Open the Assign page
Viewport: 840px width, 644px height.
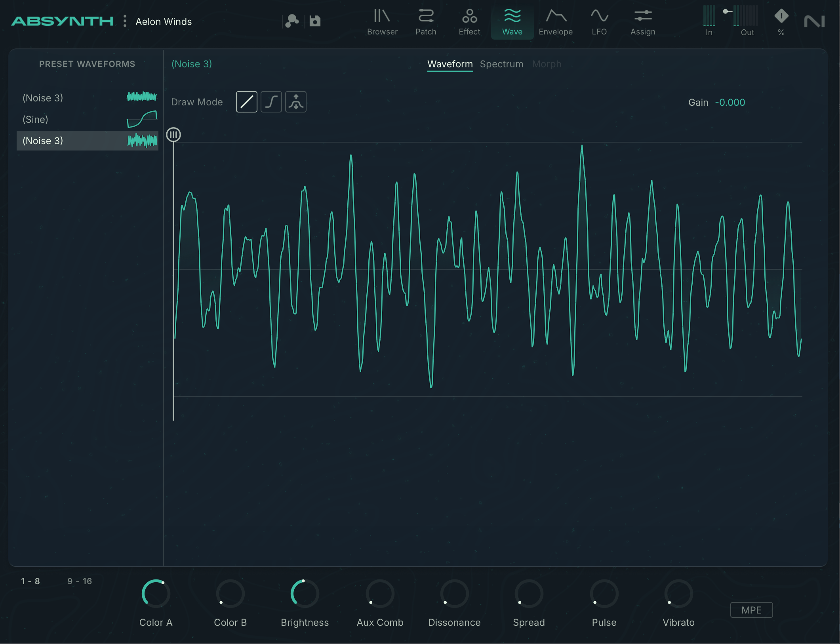click(643, 22)
